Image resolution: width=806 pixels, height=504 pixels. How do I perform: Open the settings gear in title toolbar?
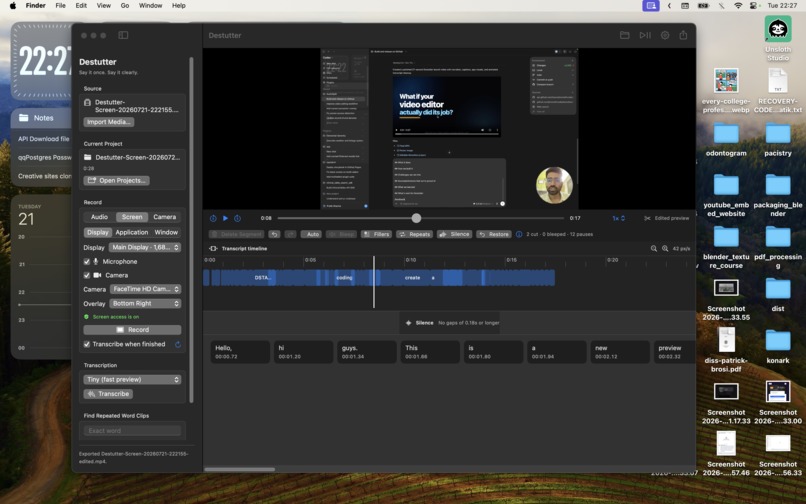point(665,35)
